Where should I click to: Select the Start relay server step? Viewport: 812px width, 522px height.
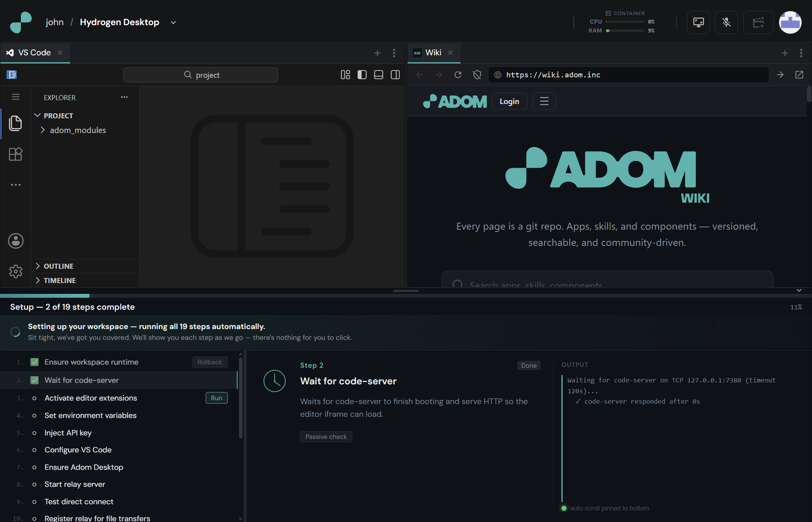click(x=118, y=484)
